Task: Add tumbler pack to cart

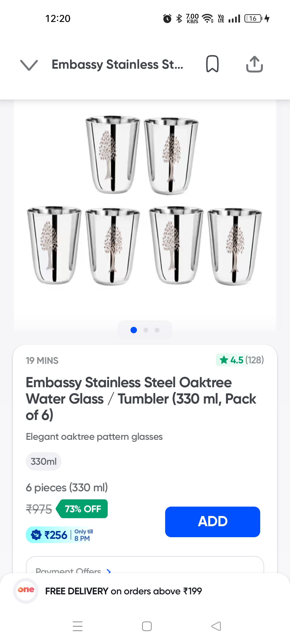Action: 212,522
